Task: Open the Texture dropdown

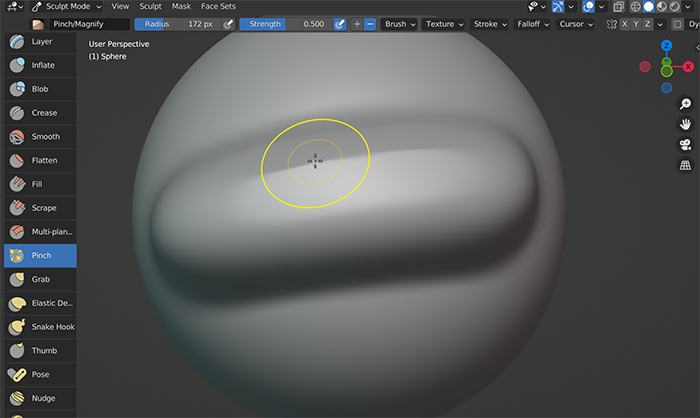Action: pyautogui.click(x=445, y=24)
